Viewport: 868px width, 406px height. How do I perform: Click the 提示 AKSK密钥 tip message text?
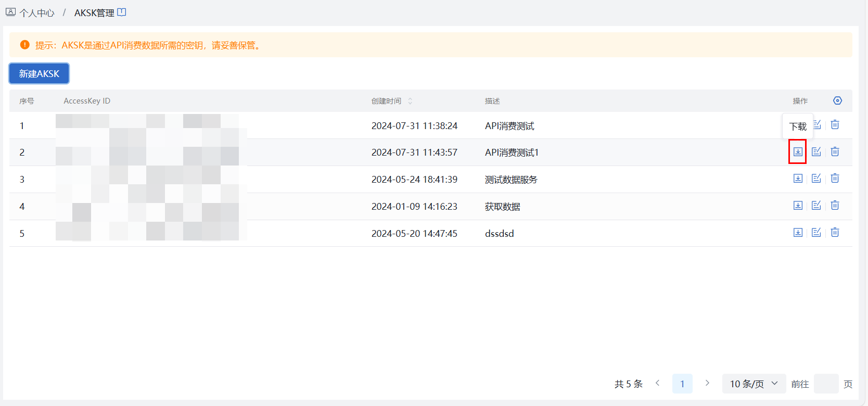coord(149,45)
